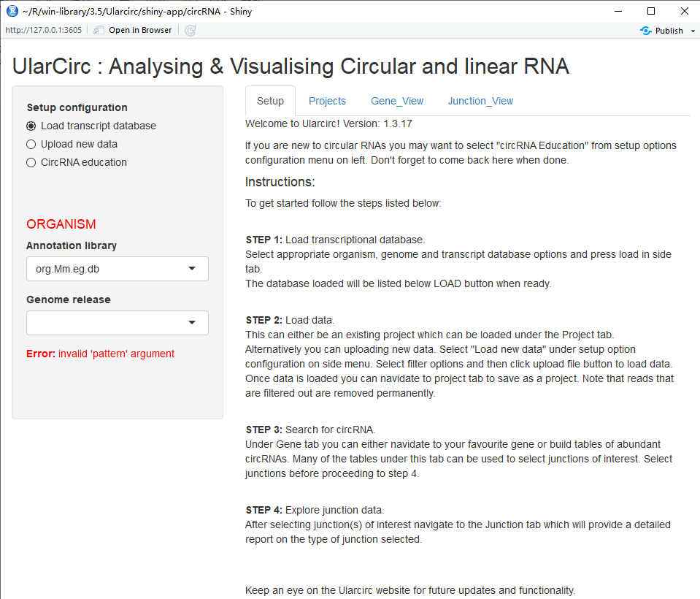The width and height of the screenshot is (700, 599).
Task: Close the Shiny app window
Action: click(x=684, y=11)
